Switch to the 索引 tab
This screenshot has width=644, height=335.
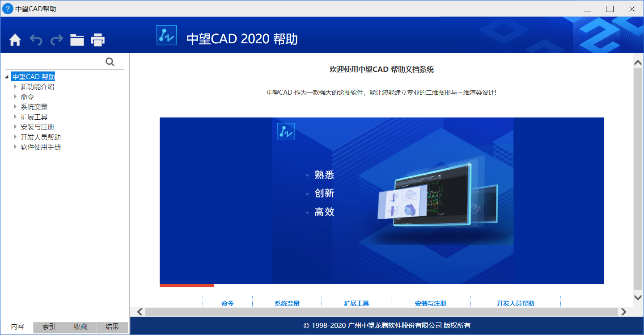(x=48, y=327)
